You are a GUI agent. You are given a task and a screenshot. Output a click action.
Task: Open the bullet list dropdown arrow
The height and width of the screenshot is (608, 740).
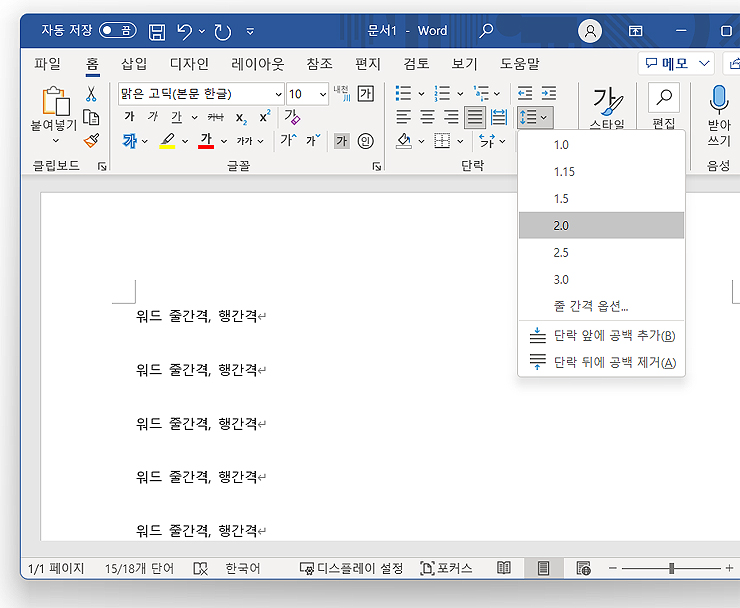tap(421, 93)
